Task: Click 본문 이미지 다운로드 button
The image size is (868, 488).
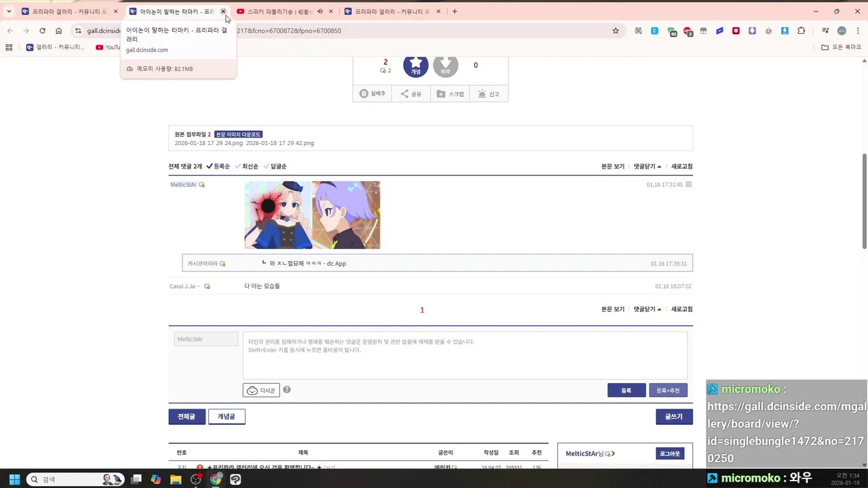Action: pos(238,134)
